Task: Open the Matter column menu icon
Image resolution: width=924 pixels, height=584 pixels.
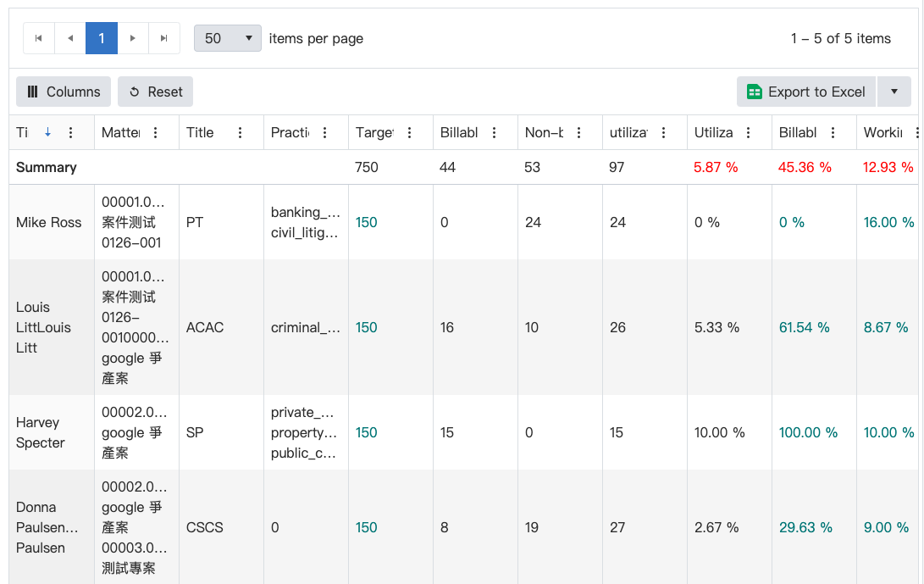Action: coord(156,132)
